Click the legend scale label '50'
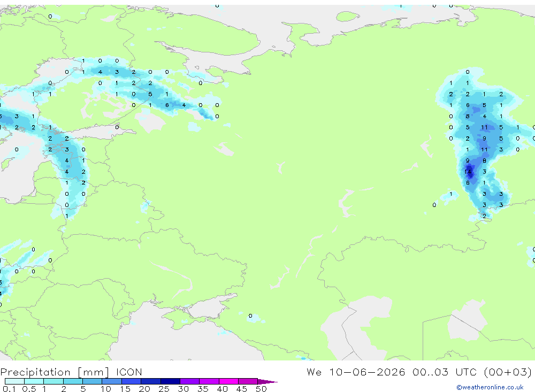535x392 pixels. coord(261,389)
